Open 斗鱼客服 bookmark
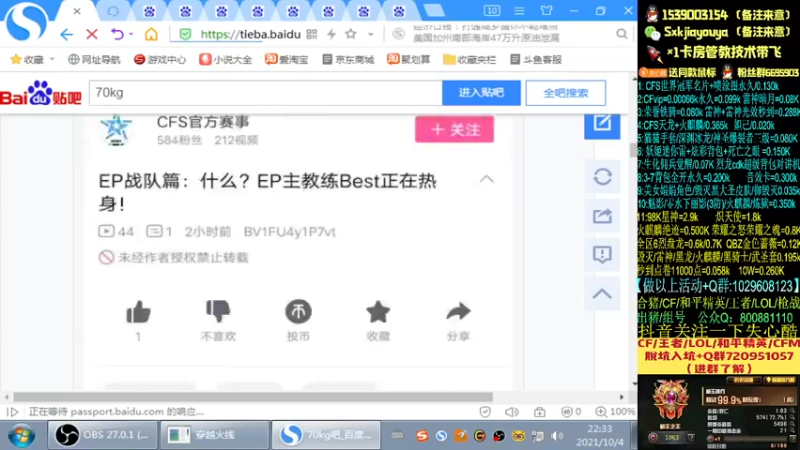Image resolution: width=800 pixels, height=450 pixels. click(x=536, y=60)
